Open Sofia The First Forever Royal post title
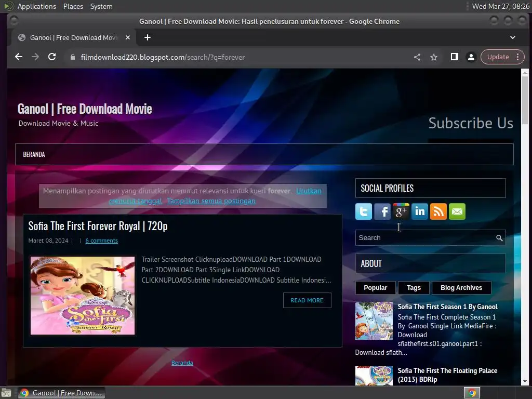532x399 pixels. pyautogui.click(x=98, y=226)
